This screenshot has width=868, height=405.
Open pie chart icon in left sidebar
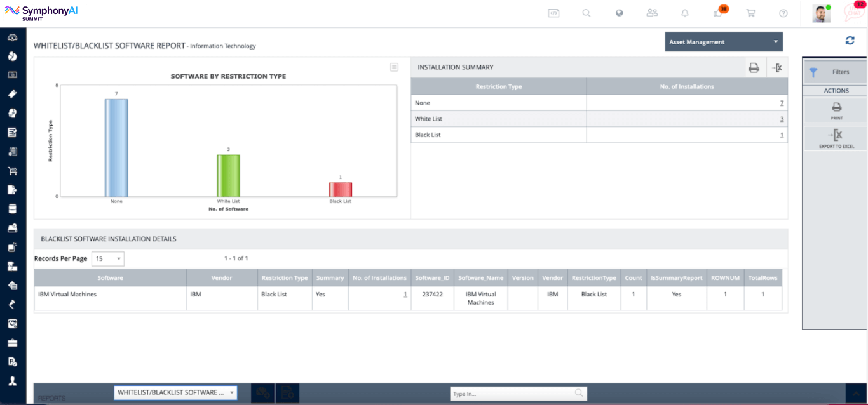pos(12,56)
